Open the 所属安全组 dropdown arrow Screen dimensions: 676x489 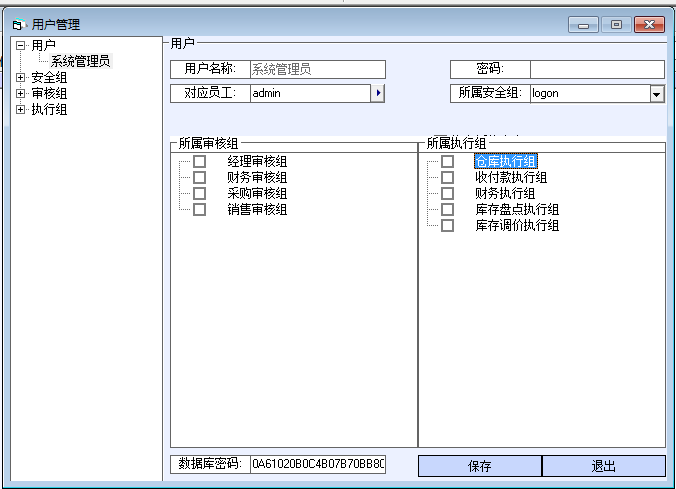pyautogui.click(x=657, y=94)
